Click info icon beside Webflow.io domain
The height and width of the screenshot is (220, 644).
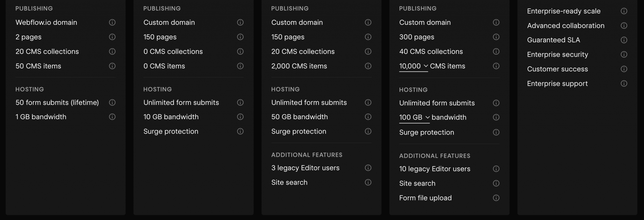[x=112, y=22]
